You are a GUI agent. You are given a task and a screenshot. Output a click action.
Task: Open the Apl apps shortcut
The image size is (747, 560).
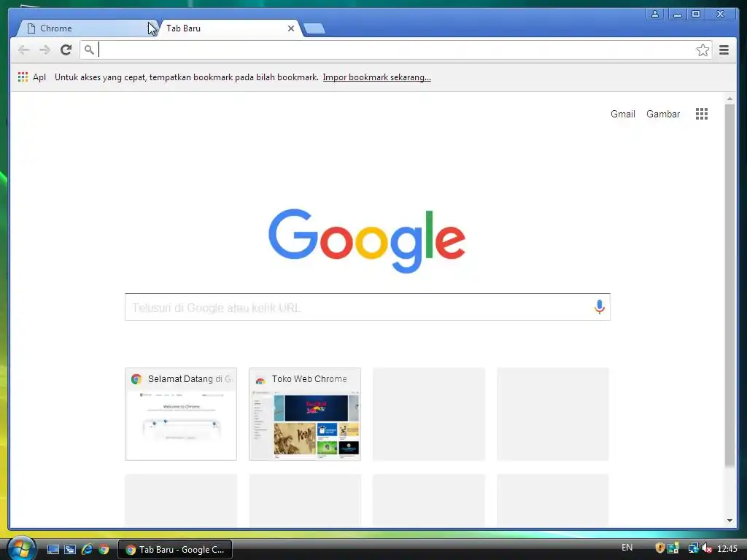[32, 77]
